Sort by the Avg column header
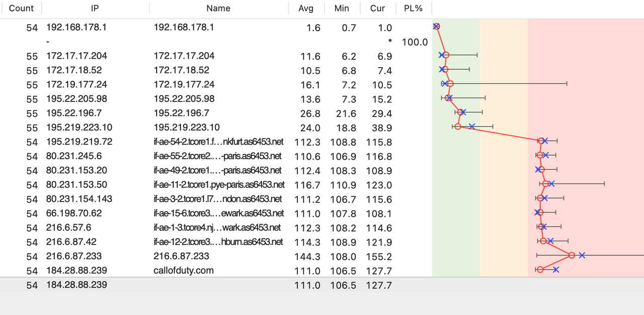The height and width of the screenshot is (315, 644). click(x=306, y=8)
